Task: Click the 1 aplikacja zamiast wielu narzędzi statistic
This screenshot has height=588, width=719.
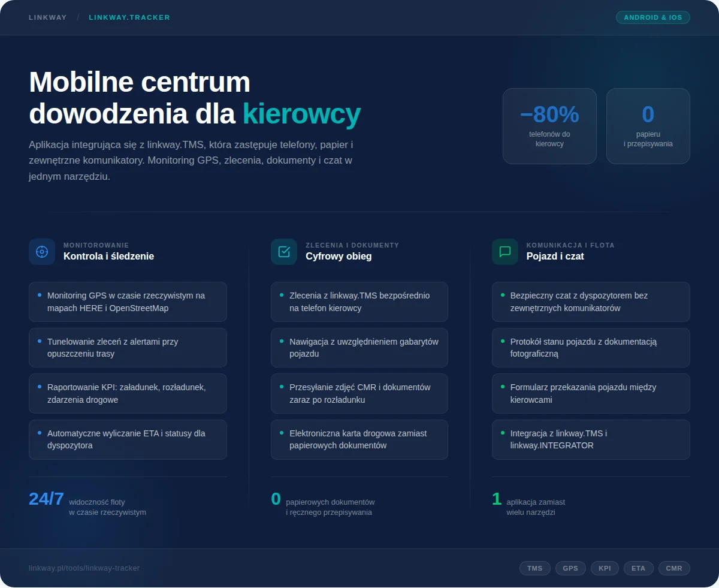Action: pos(528,503)
